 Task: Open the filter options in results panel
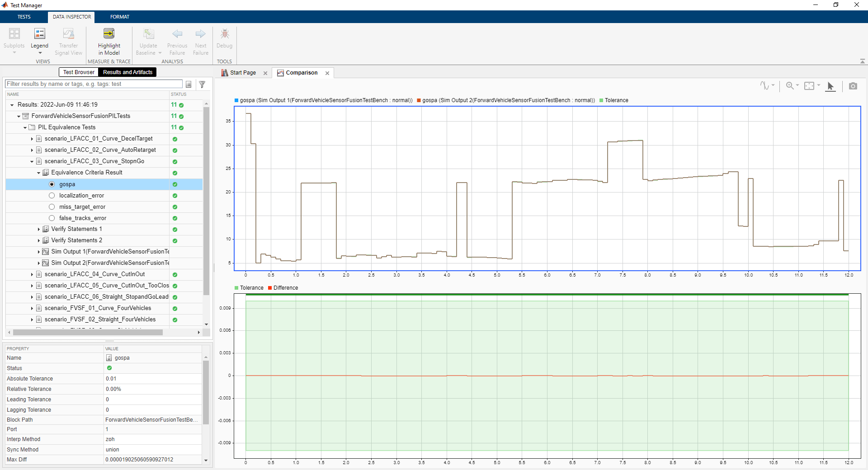(202, 85)
